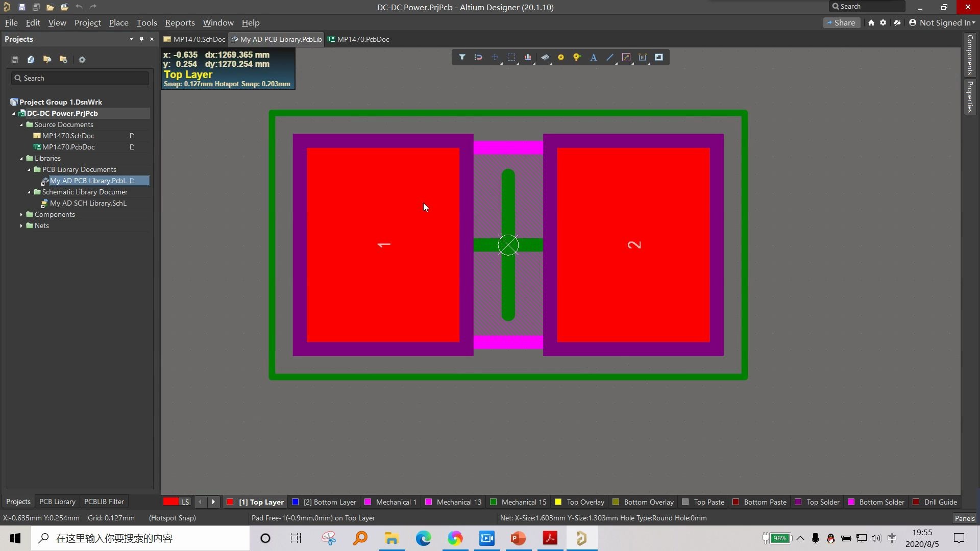Open the dimension placement tool
Screen dimensions: 980x551
pos(643,57)
